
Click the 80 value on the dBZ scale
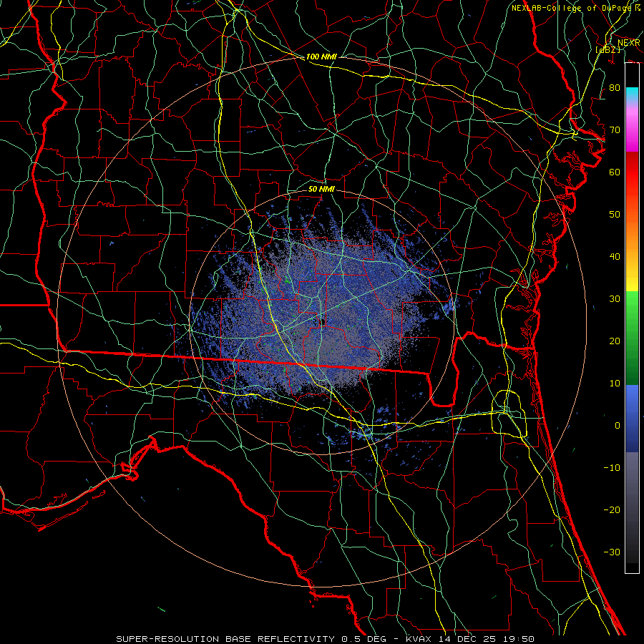point(615,87)
